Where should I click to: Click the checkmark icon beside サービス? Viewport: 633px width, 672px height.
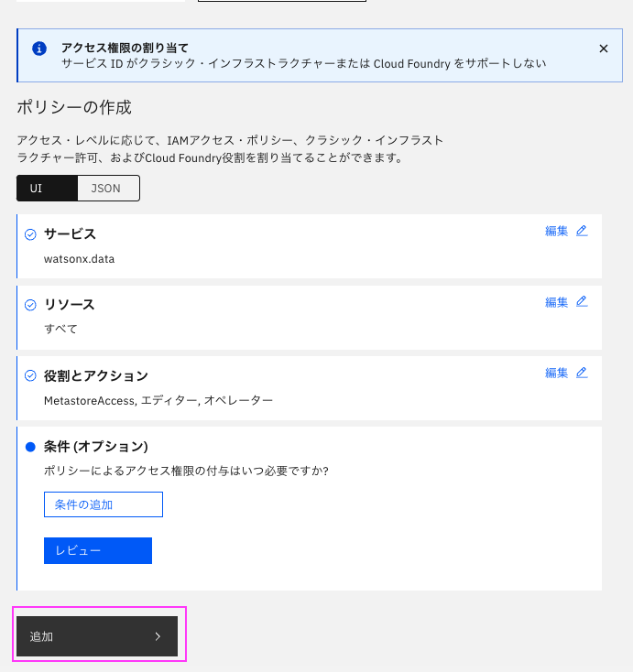pos(30,234)
